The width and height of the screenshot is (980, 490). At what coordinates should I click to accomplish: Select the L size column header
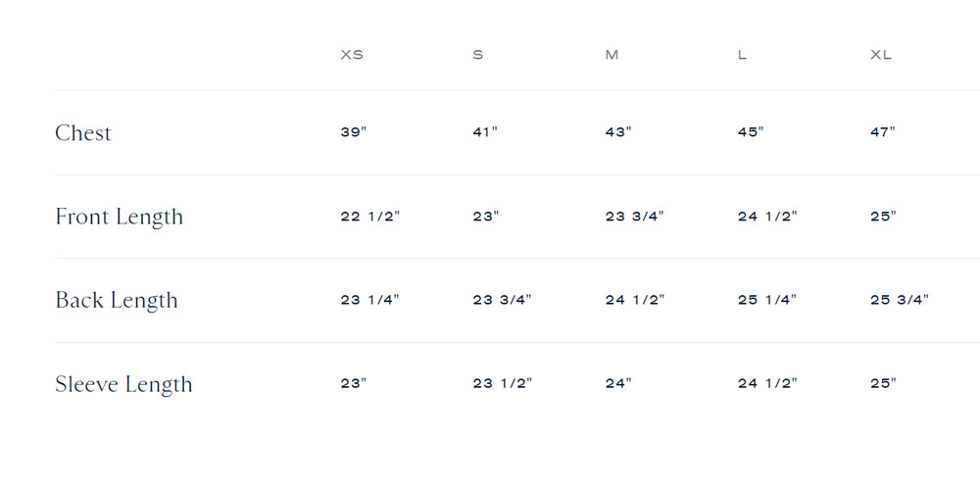742,55
